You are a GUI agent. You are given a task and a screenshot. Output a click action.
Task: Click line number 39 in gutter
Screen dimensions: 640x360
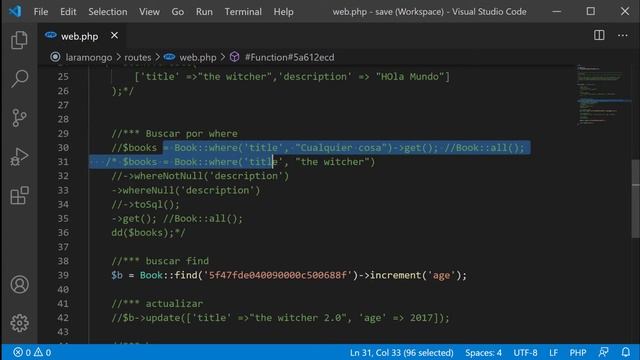click(63, 275)
